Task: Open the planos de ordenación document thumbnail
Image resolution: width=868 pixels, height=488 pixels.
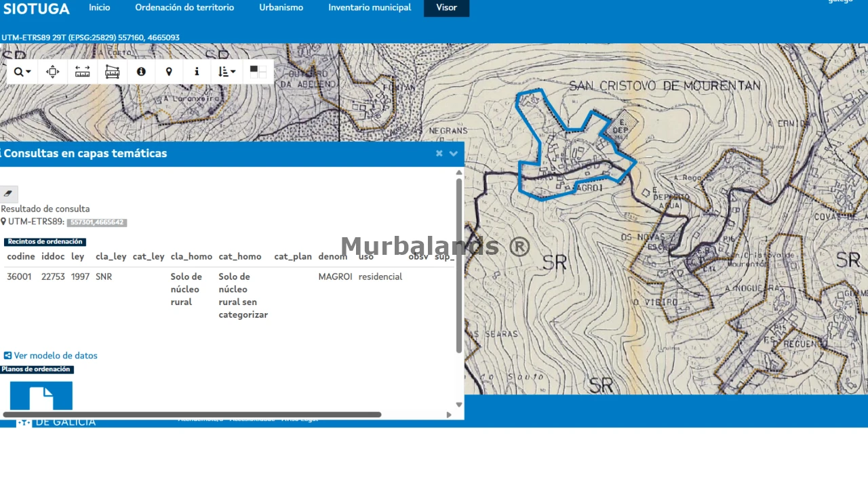Action: pos(41,395)
